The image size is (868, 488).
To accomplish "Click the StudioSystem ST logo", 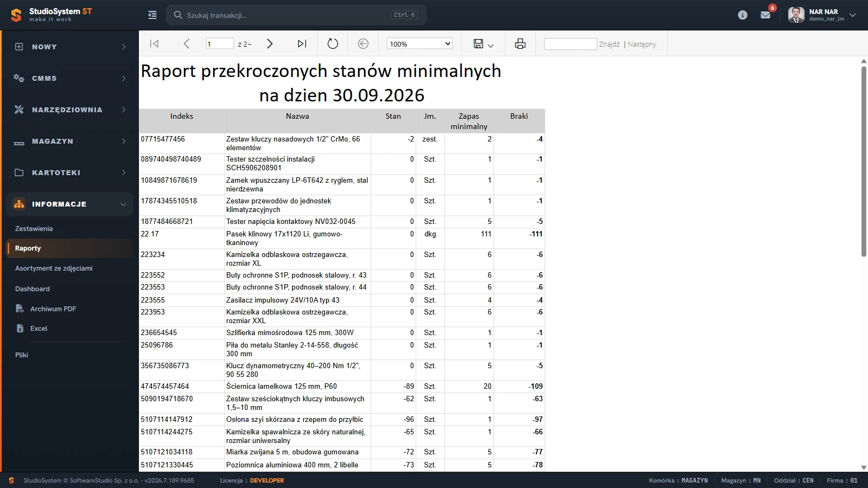I will pyautogui.click(x=52, y=15).
